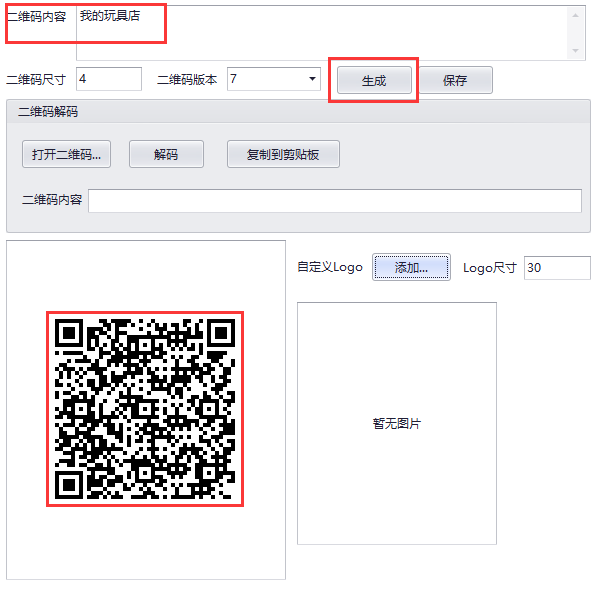Viewport: 593px width, 595px height.
Task: Click 添加... to add custom logo
Action: 411,267
